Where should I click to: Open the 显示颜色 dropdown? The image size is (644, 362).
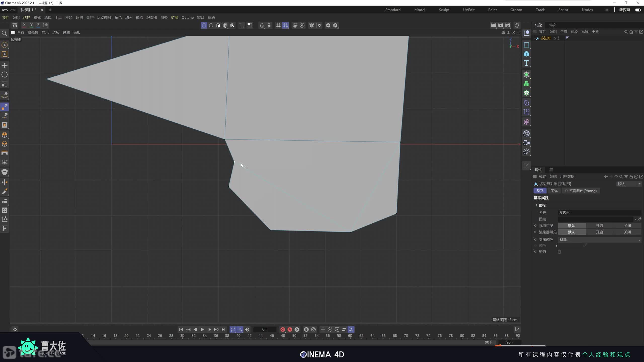pyautogui.click(x=599, y=240)
